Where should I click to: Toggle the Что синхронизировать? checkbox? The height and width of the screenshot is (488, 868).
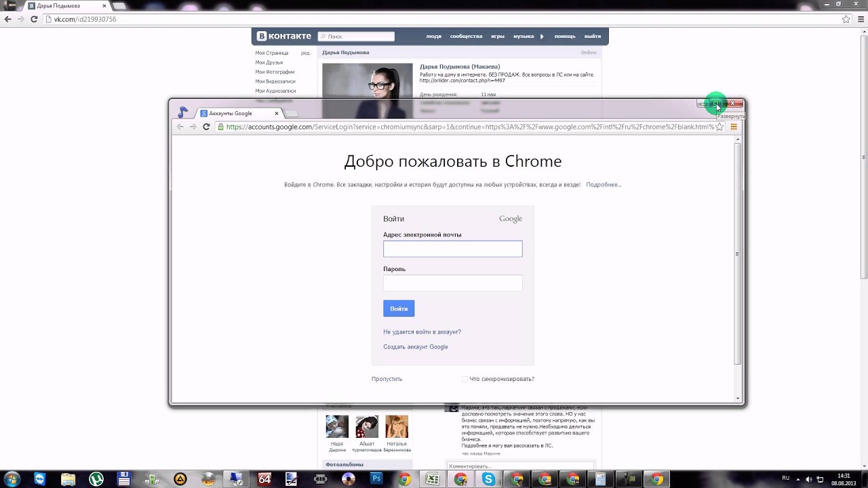point(465,380)
